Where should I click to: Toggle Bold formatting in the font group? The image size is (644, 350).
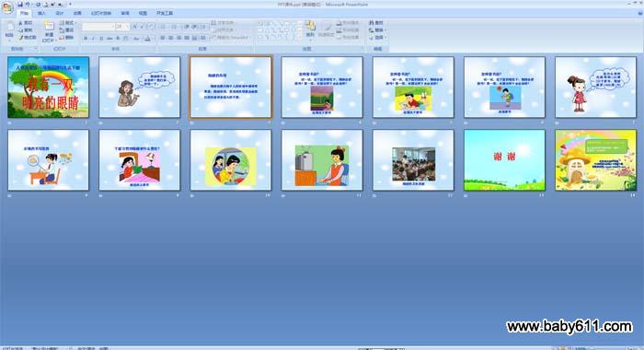(86, 39)
